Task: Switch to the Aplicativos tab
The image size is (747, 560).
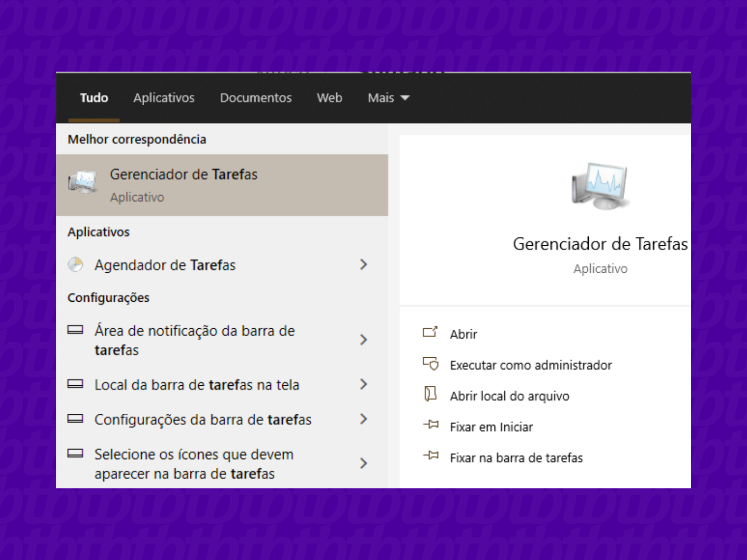Action: coord(163,97)
